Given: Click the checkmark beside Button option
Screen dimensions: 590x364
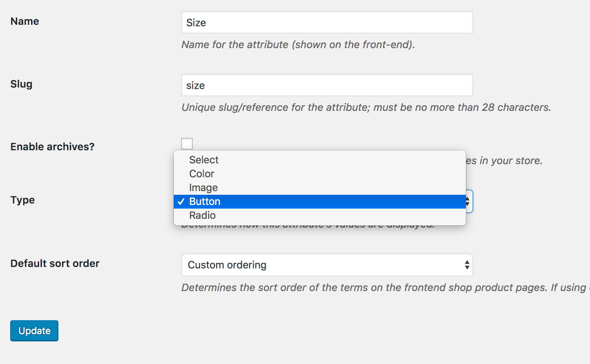Looking at the screenshot, I should [181, 201].
